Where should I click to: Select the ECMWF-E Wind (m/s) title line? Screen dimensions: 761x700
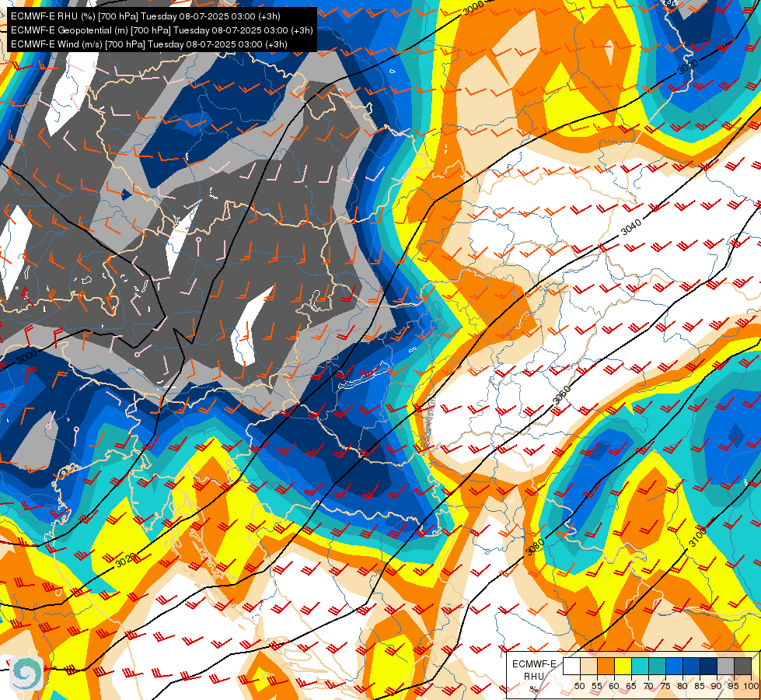point(149,44)
